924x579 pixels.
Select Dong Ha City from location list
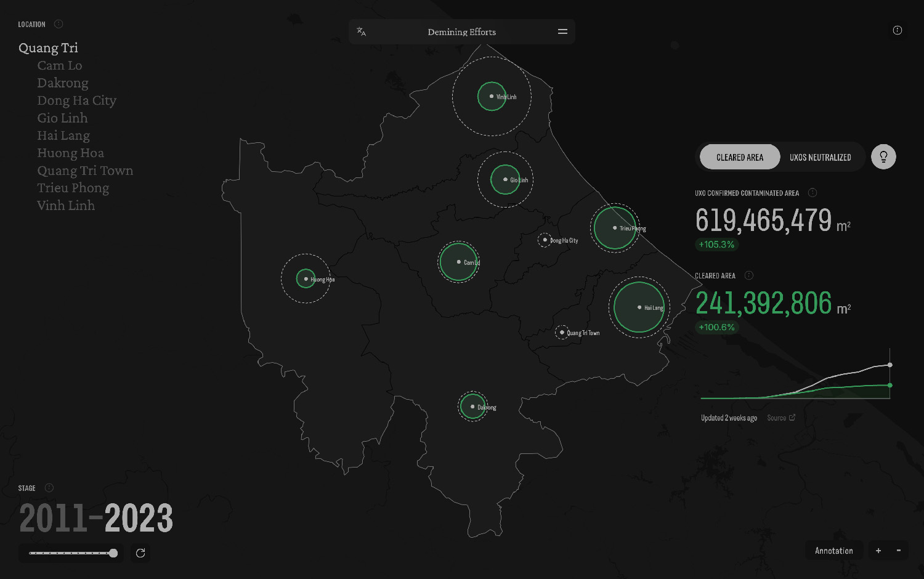point(76,100)
